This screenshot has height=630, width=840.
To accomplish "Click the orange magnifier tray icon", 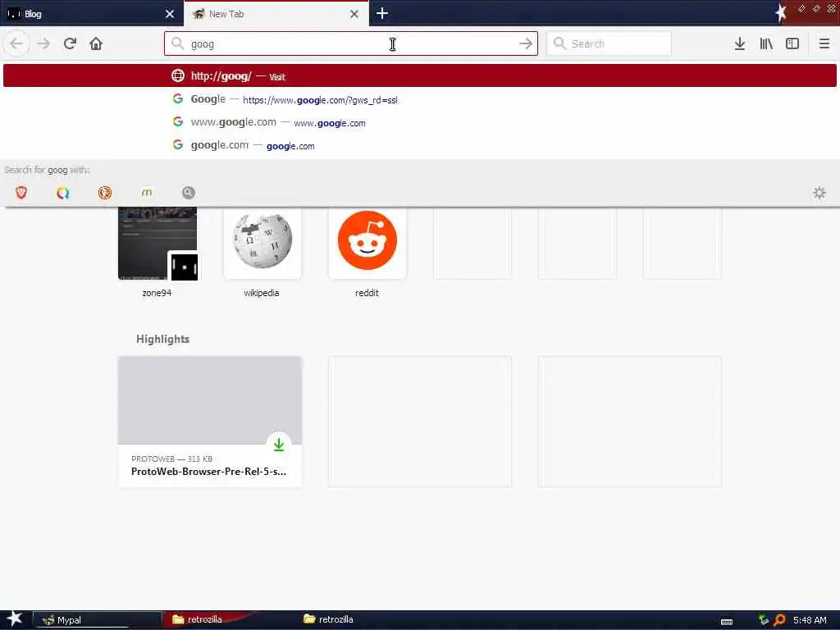I will tap(779, 620).
